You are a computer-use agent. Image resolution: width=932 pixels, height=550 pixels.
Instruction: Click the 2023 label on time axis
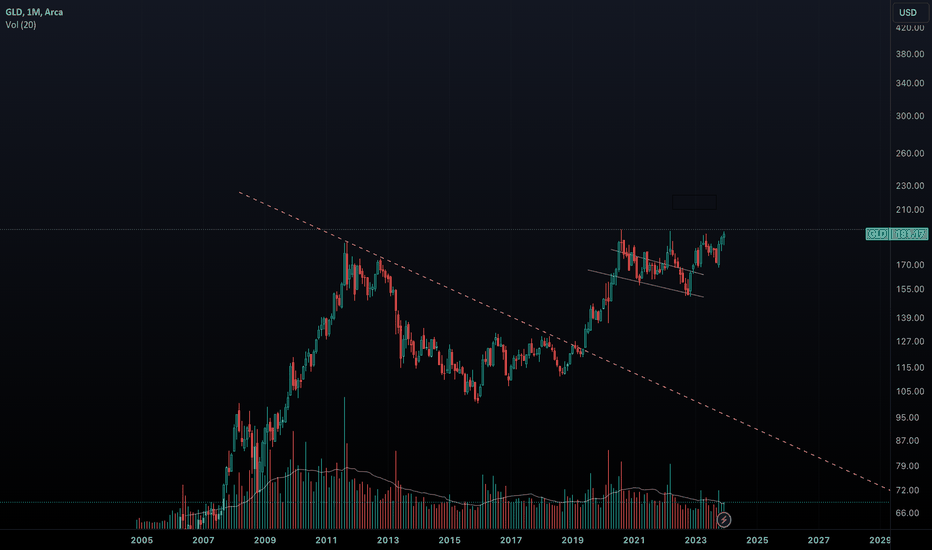[x=695, y=540]
